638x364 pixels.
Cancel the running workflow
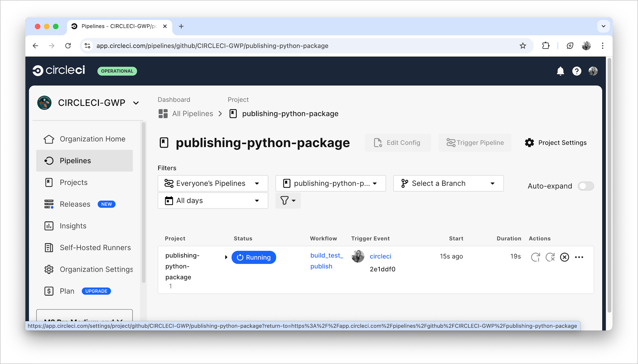pyautogui.click(x=564, y=257)
